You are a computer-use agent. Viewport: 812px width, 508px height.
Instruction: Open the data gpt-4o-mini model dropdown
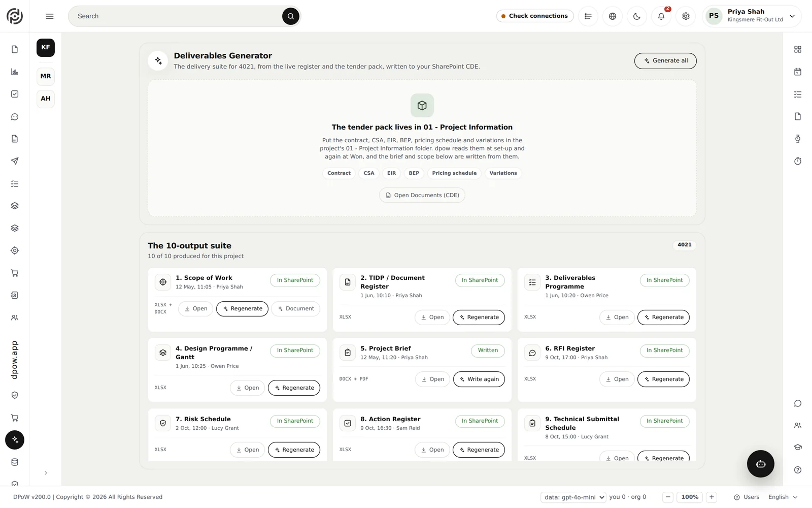[x=573, y=497]
